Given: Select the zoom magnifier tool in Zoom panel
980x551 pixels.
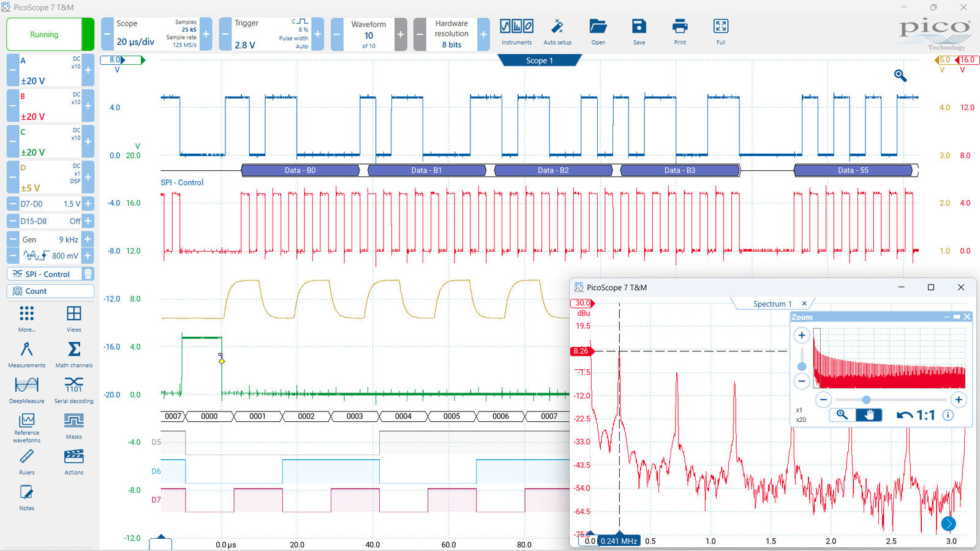Looking at the screenshot, I should pyautogui.click(x=842, y=414).
